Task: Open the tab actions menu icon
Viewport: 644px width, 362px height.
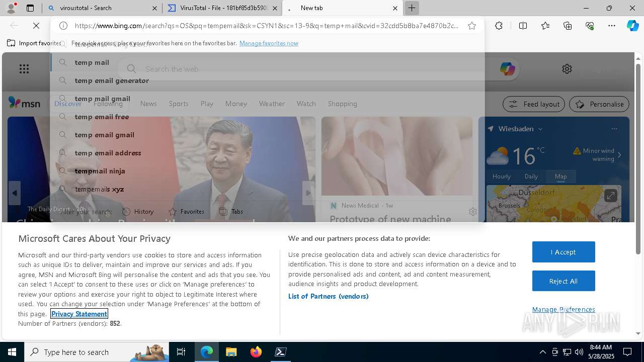Action: pyautogui.click(x=30, y=8)
